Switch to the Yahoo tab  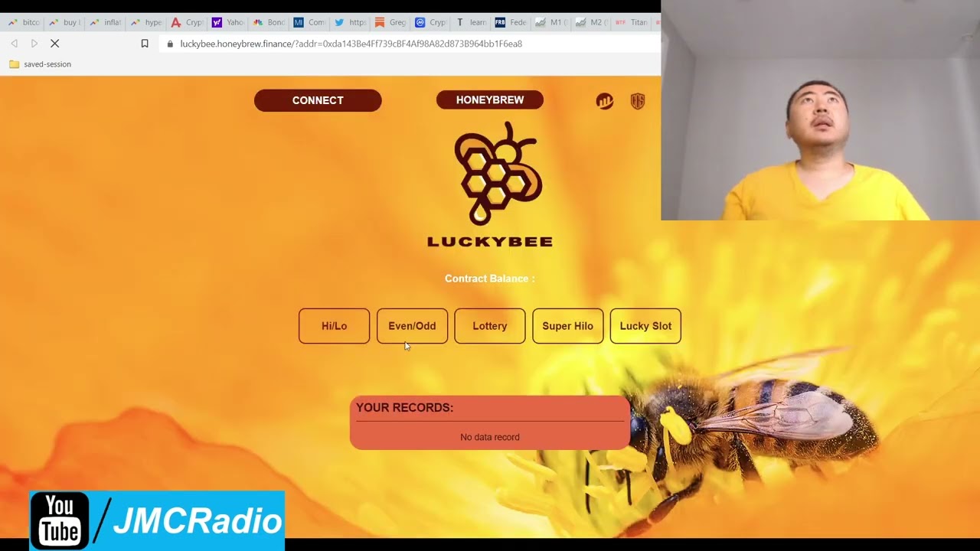point(227,22)
